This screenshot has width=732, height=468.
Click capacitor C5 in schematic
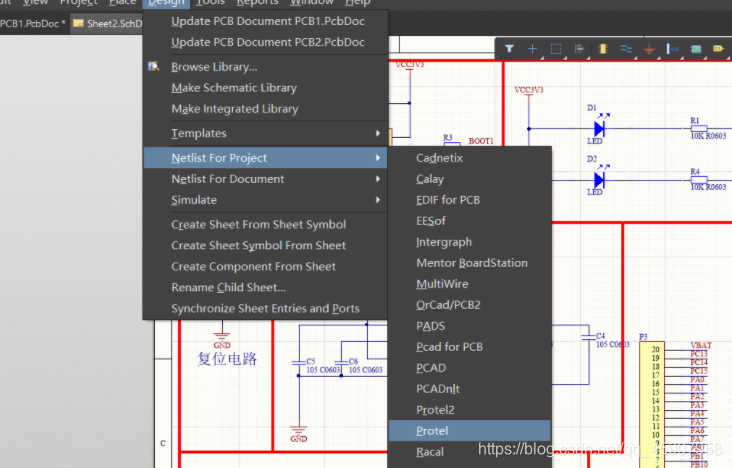click(299, 362)
